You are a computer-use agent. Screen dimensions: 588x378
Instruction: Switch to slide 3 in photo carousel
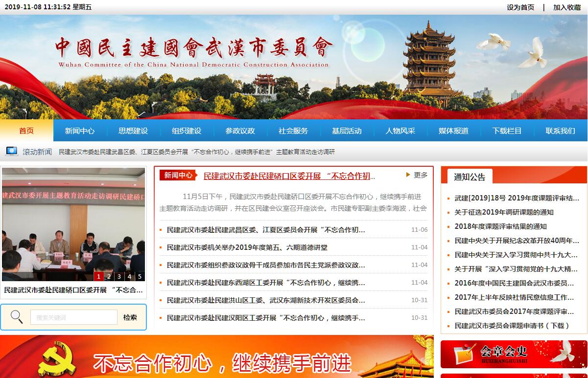[119, 277]
